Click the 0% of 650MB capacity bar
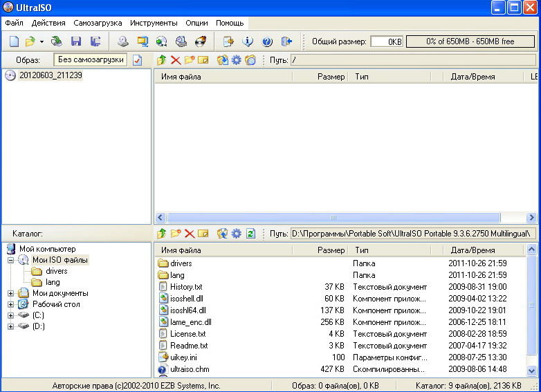This screenshot has width=541, height=392. 470,41
